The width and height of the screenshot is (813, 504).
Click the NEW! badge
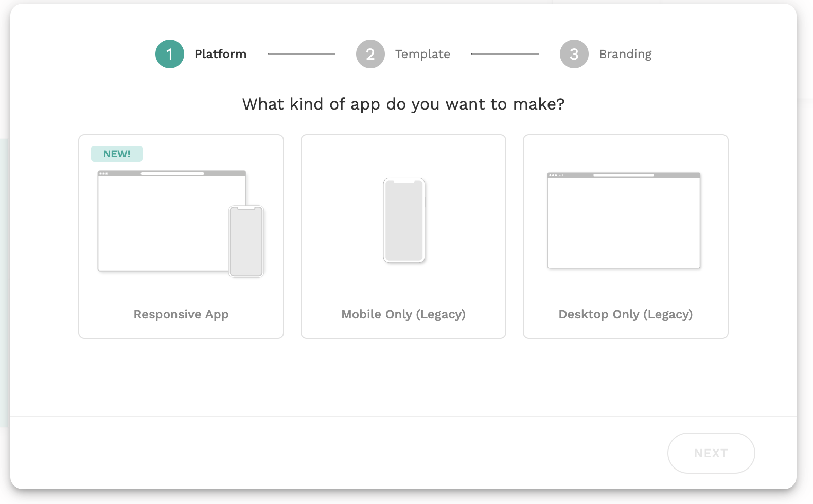point(117,154)
